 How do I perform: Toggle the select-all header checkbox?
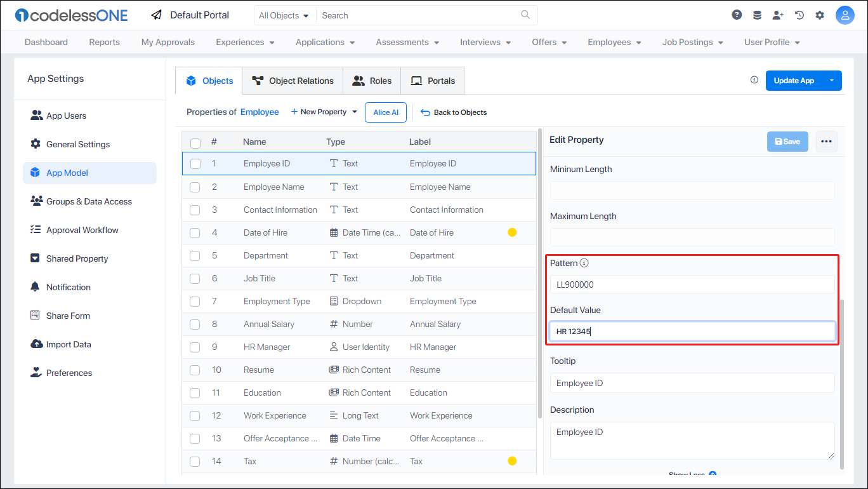195,143
